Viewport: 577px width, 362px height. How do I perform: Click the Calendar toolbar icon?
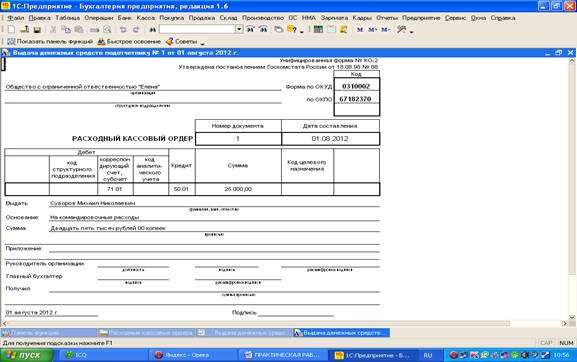[331, 29]
